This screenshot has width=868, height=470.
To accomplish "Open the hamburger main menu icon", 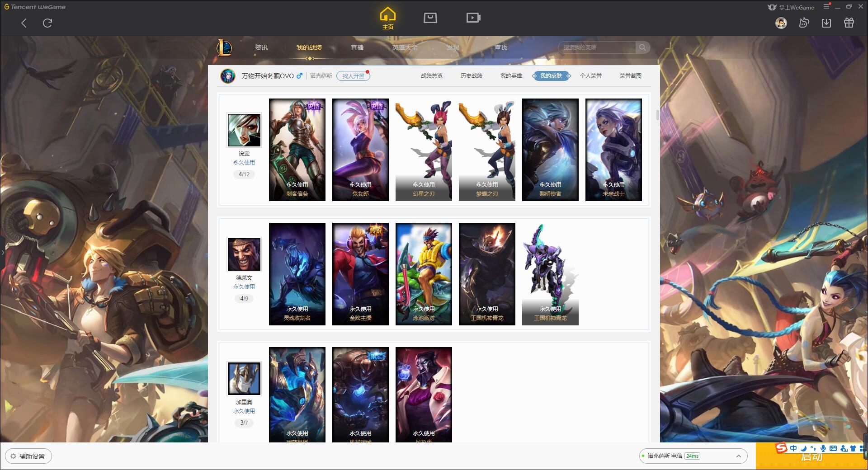I will pyautogui.click(x=827, y=7).
